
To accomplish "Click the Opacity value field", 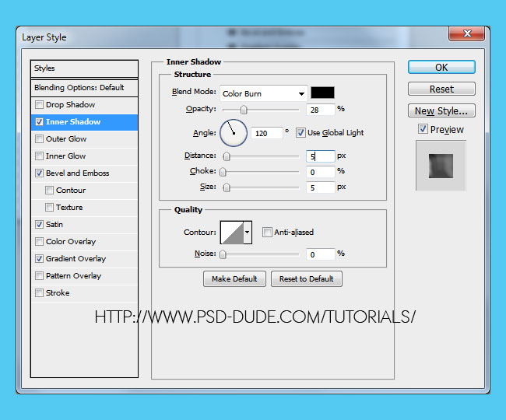I will coord(321,110).
